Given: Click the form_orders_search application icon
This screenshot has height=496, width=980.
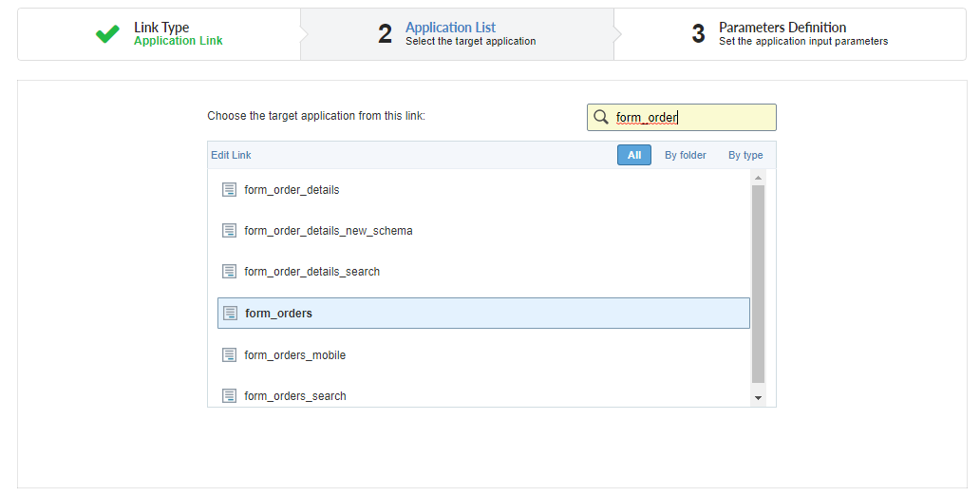Looking at the screenshot, I should pyautogui.click(x=229, y=396).
